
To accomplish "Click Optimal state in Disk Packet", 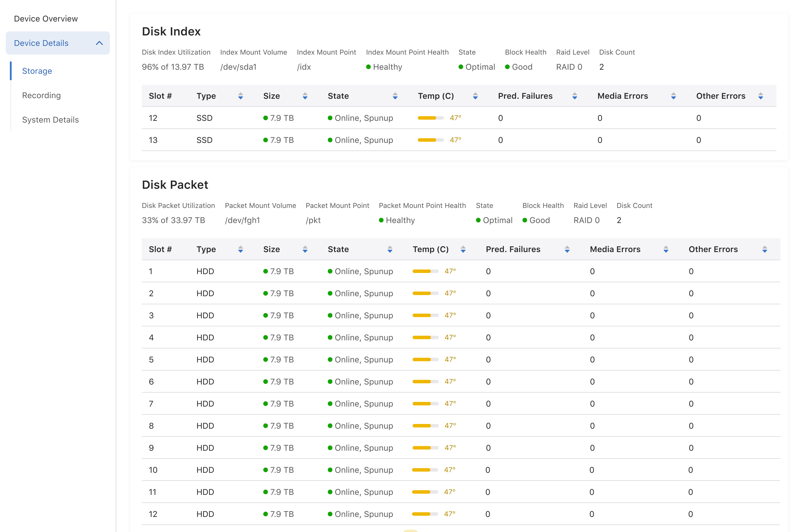I will [x=494, y=220].
